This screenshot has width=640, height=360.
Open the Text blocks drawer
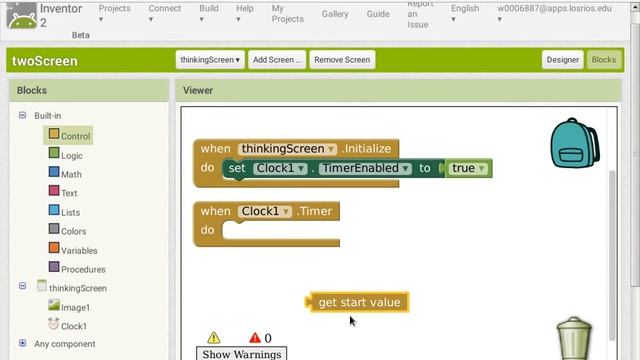pos(63,192)
